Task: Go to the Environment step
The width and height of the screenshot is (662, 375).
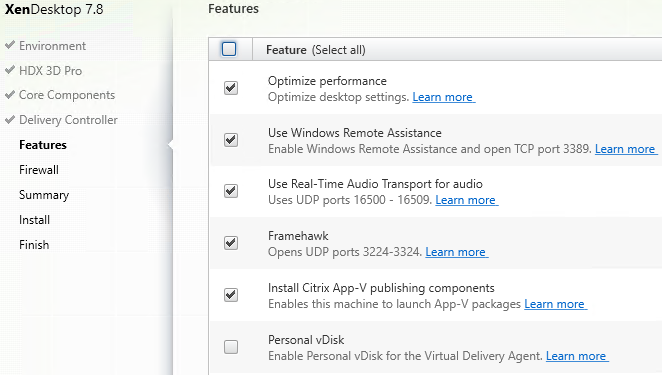Action: point(52,46)
